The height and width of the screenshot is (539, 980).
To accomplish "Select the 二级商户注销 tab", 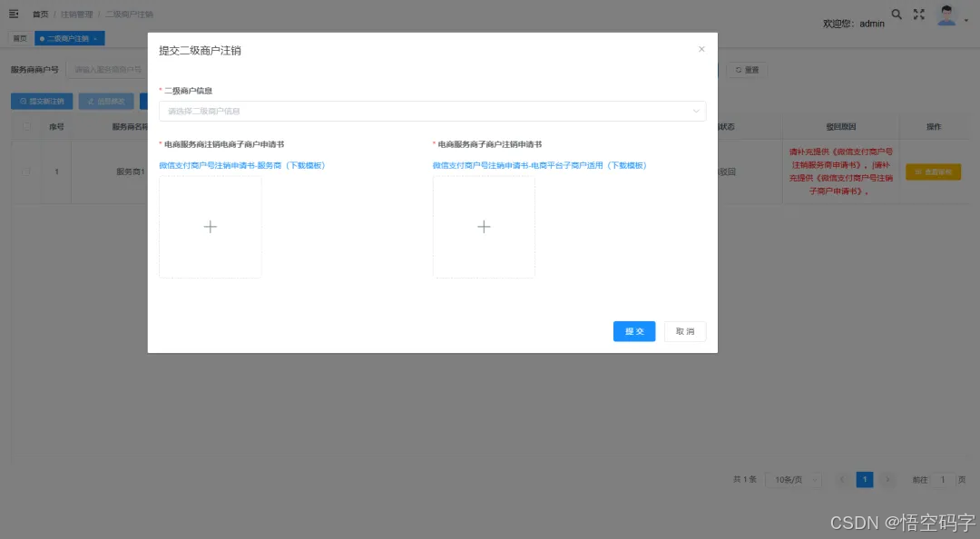I will point(67,38).
